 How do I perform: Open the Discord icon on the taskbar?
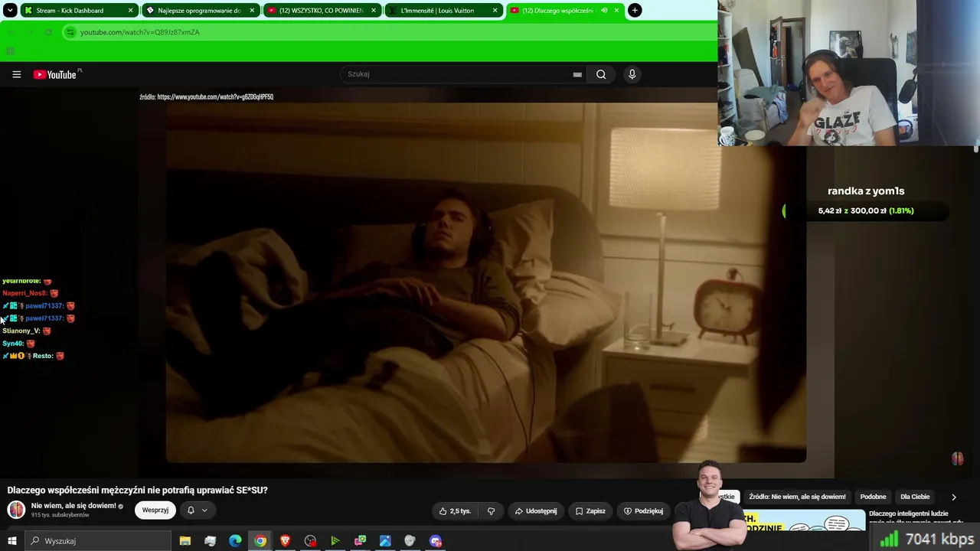436,541
